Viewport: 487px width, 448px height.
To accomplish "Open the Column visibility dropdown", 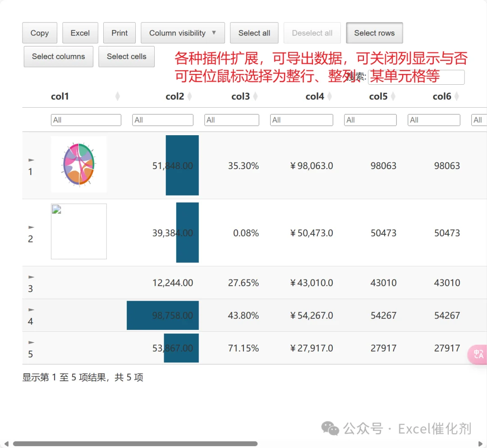I will tap(183, 33).
